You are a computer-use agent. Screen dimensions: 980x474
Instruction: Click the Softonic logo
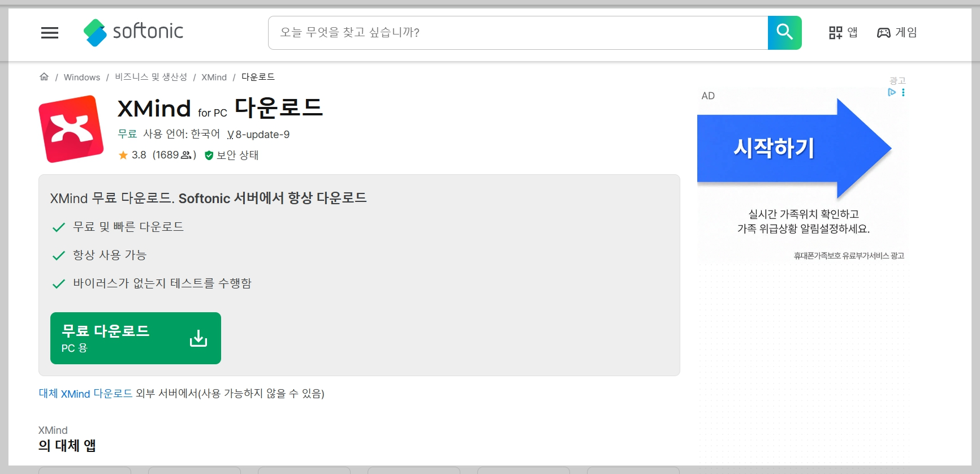point(133,32)
